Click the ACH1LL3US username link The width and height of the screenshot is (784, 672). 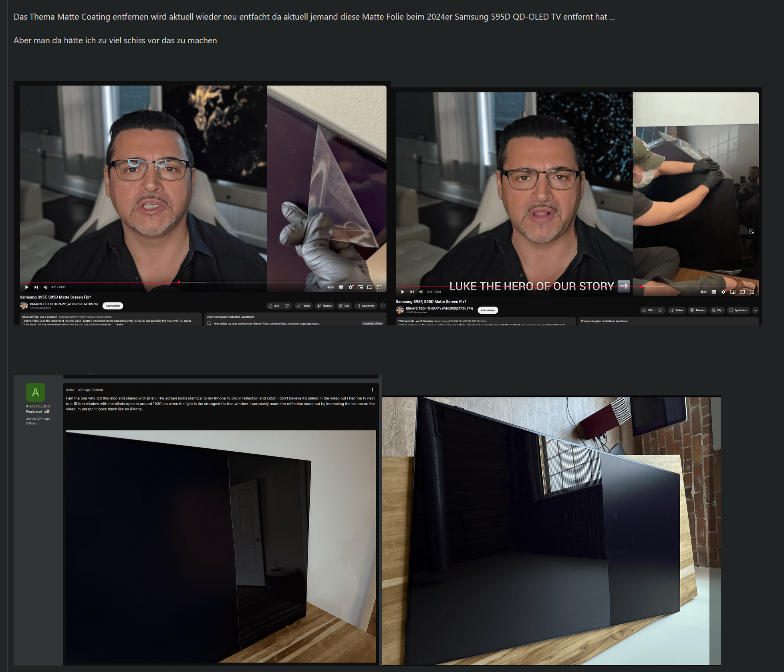39,406
